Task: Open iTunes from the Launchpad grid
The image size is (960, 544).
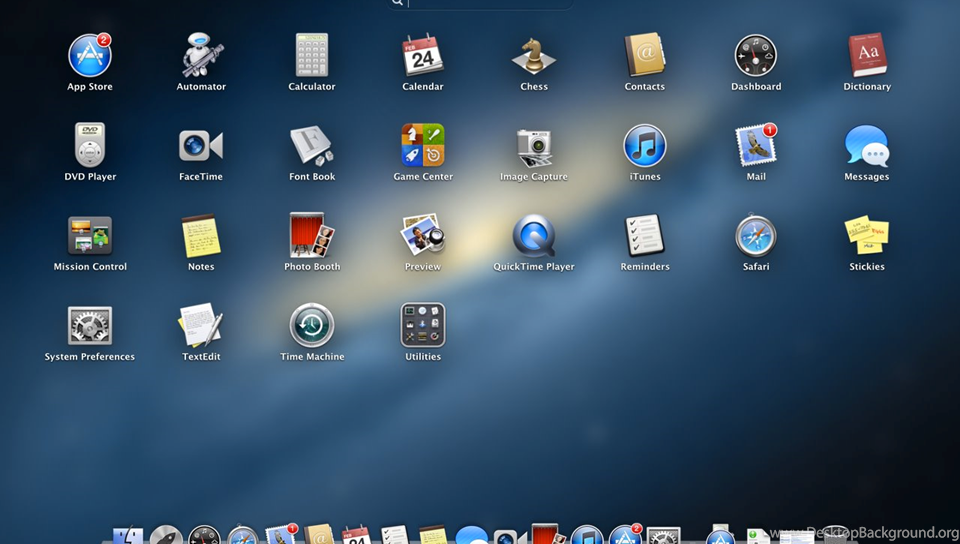Action: click(x=645, y=146)
